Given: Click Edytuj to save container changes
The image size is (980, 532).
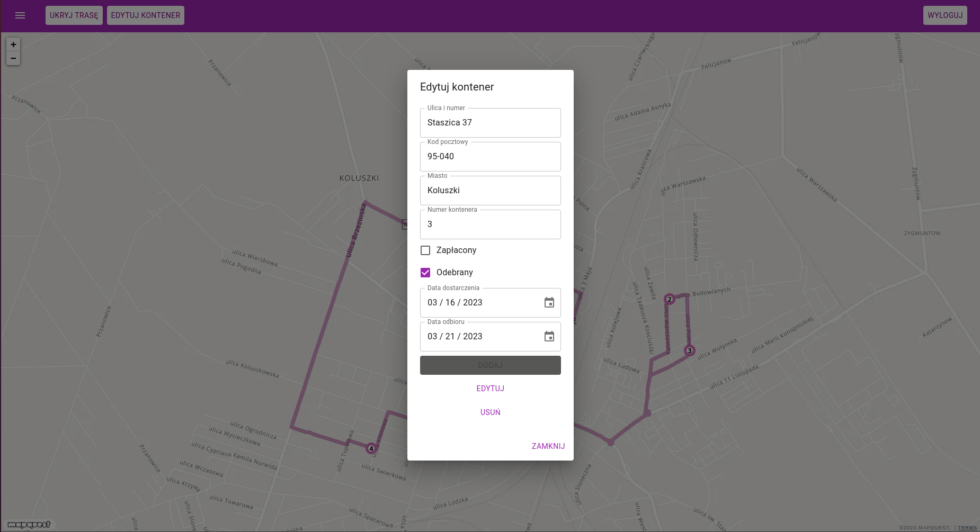Looking at the screenshot, I should [x=490, y=389].
